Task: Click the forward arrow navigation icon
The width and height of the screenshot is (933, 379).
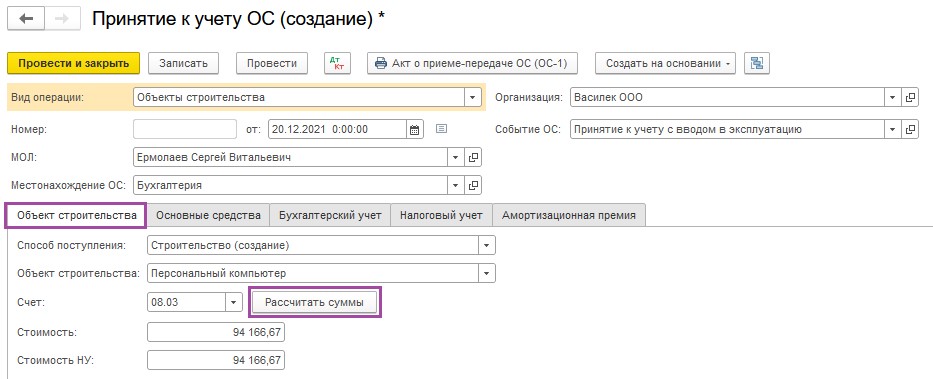Action: tap(61, 18)
